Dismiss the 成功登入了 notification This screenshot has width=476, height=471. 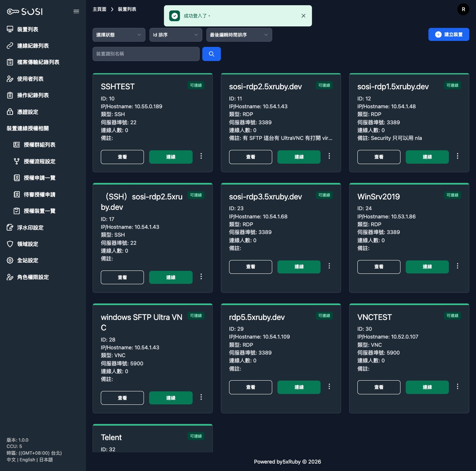click(x=303, y=16)
